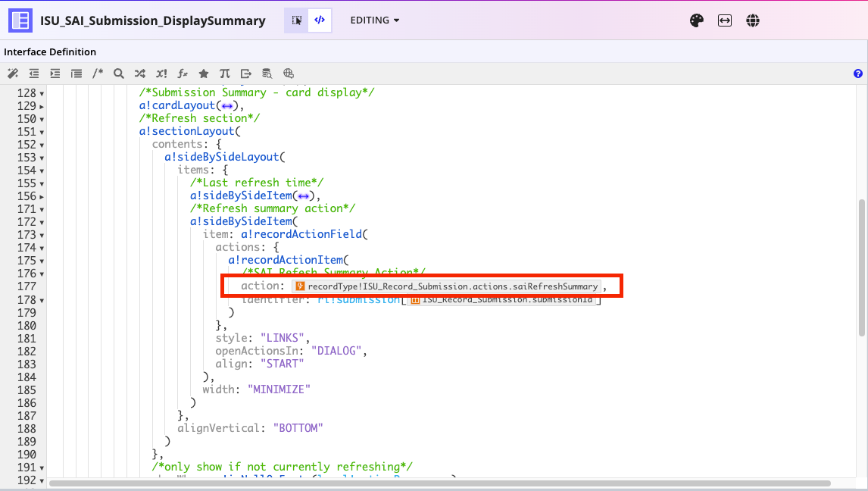Collapse the fold arrow at line 192
Viewport: 868px width, 491px height.
coord(42,481)
